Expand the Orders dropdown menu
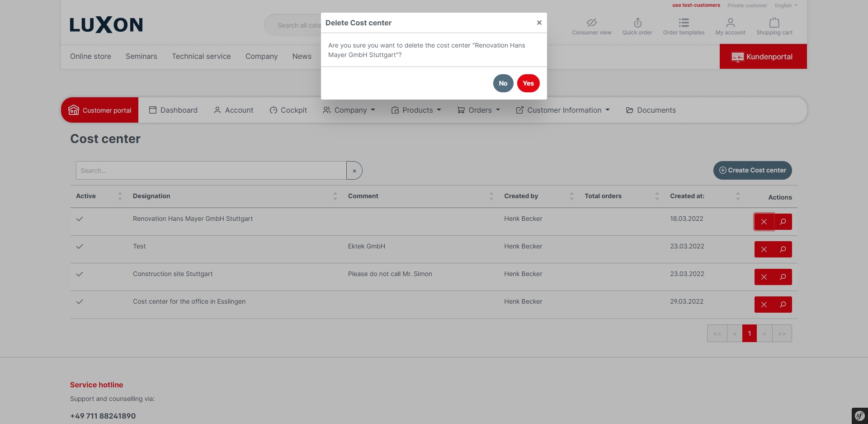Screen dimensions: 868x424 click(479, 110)
